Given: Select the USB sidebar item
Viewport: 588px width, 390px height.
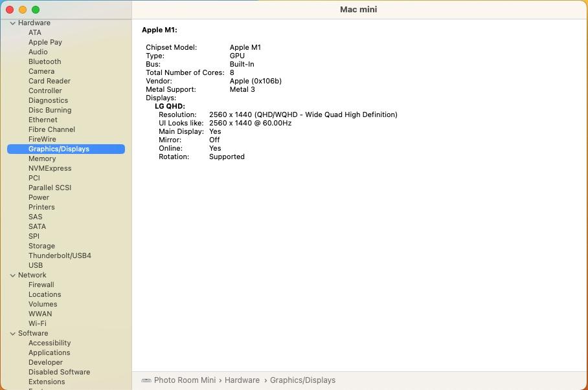Looking at the screenshot, I should 36,265.
